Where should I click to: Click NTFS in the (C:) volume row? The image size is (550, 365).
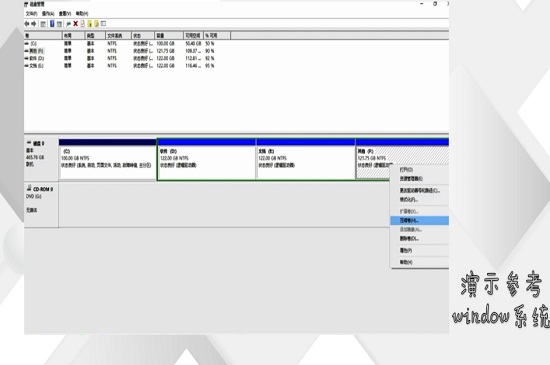(x=112, y=43)
